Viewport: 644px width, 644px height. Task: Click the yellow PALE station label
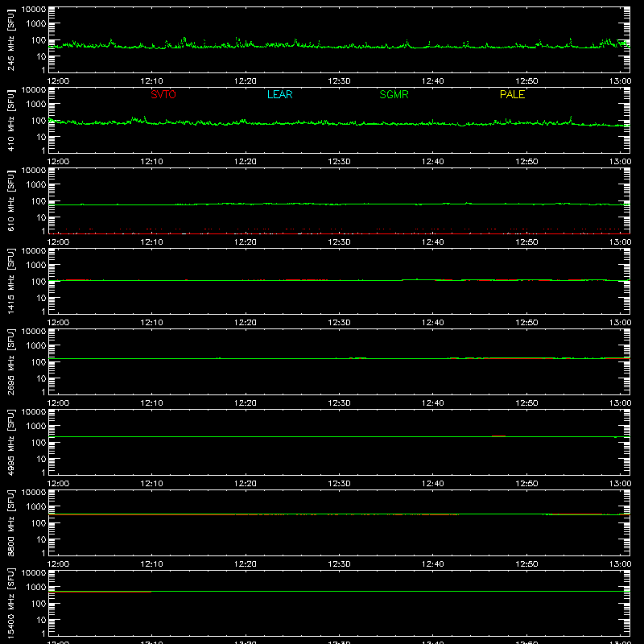tap(512, 94)
